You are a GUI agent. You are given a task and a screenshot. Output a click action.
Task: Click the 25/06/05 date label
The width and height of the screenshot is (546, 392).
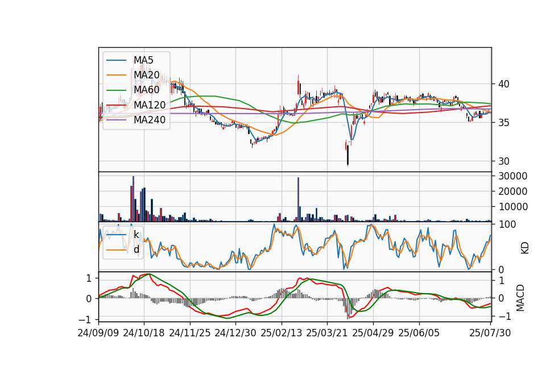point(419,333)
